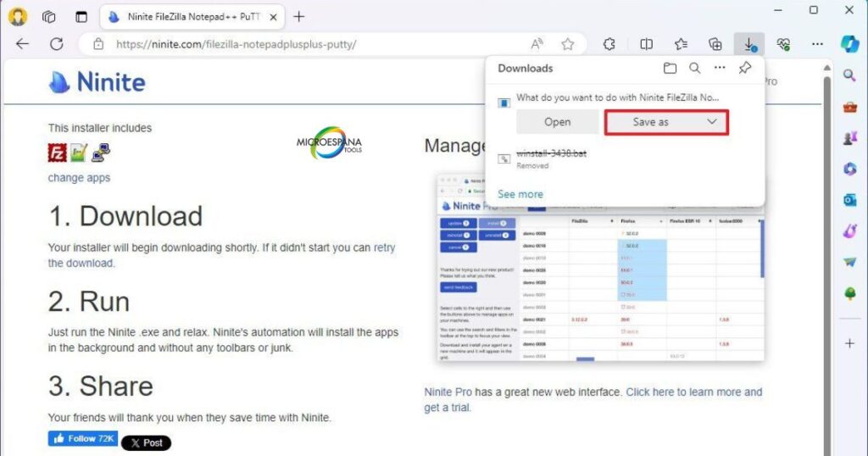Open sidebar Drop paper plane icon
868x456 pixels.
coord(849,262)
